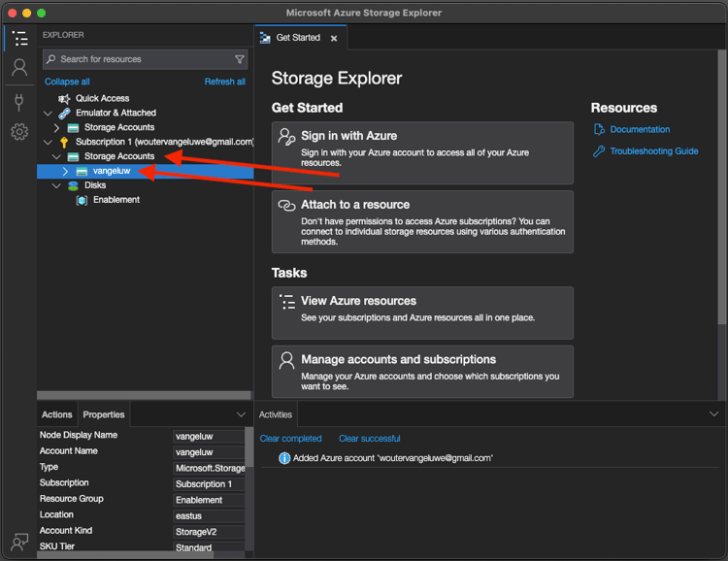This screenshot has width=728, height=561.
Task: Collapse the Subscription 1 node
Action: coord(49,142)
